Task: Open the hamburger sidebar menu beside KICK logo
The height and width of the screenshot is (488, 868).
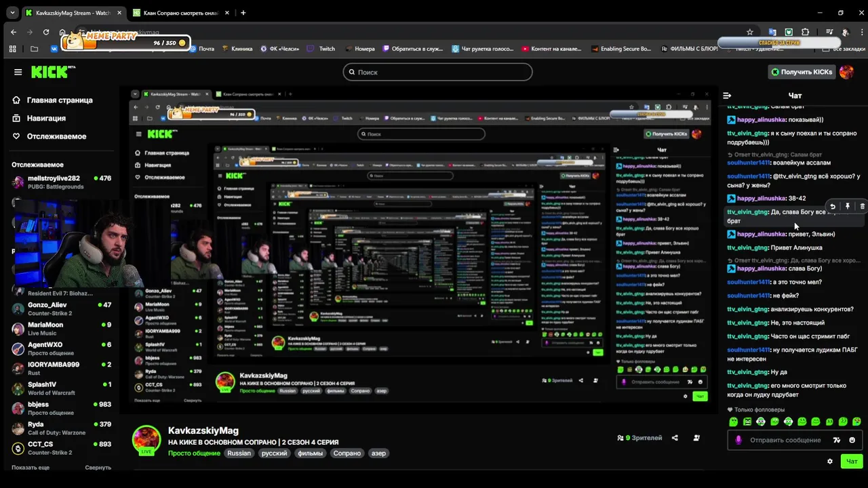Action: (18, 72)
